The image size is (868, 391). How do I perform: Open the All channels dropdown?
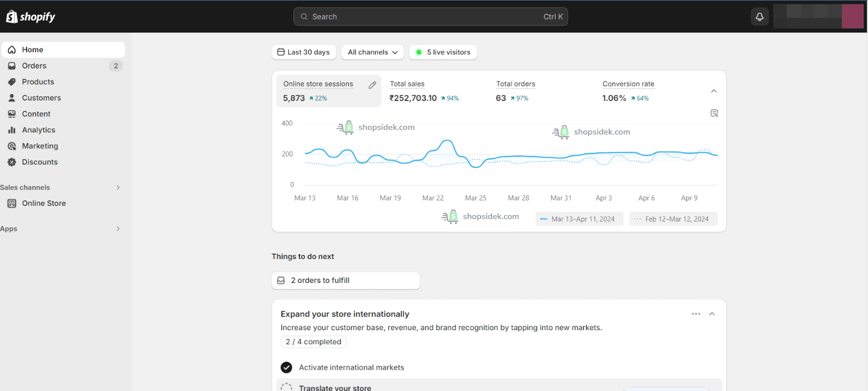(373, 52)
